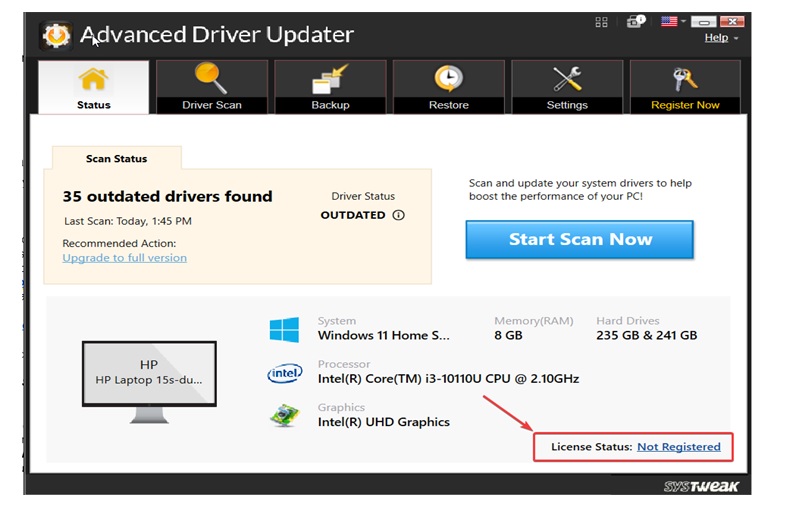This screenshot has width=788, height=505.
Task: Go to the Backup tab
Action: tap(330, 87)
